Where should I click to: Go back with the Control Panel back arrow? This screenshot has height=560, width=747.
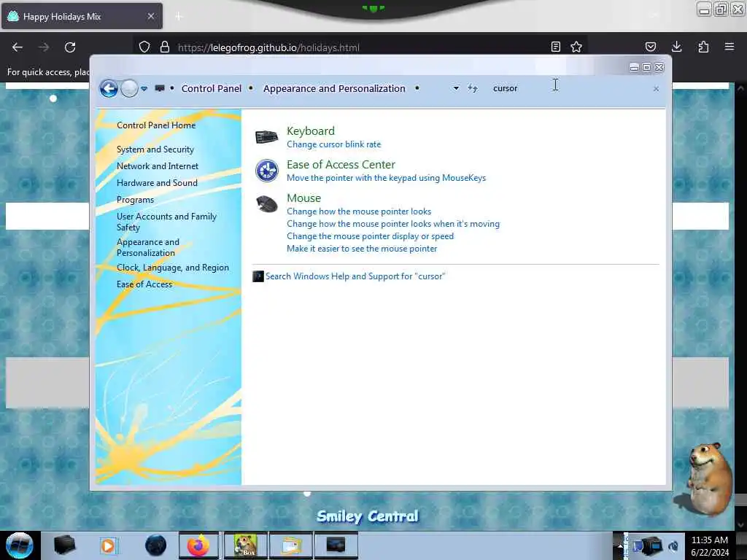pos(109,88)
